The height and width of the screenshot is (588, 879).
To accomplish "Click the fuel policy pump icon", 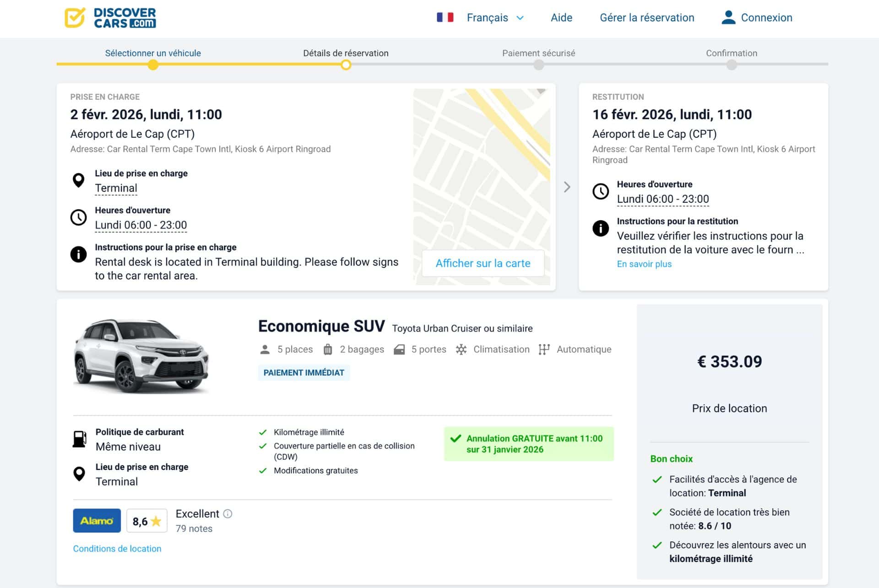I will pos(80,439).
